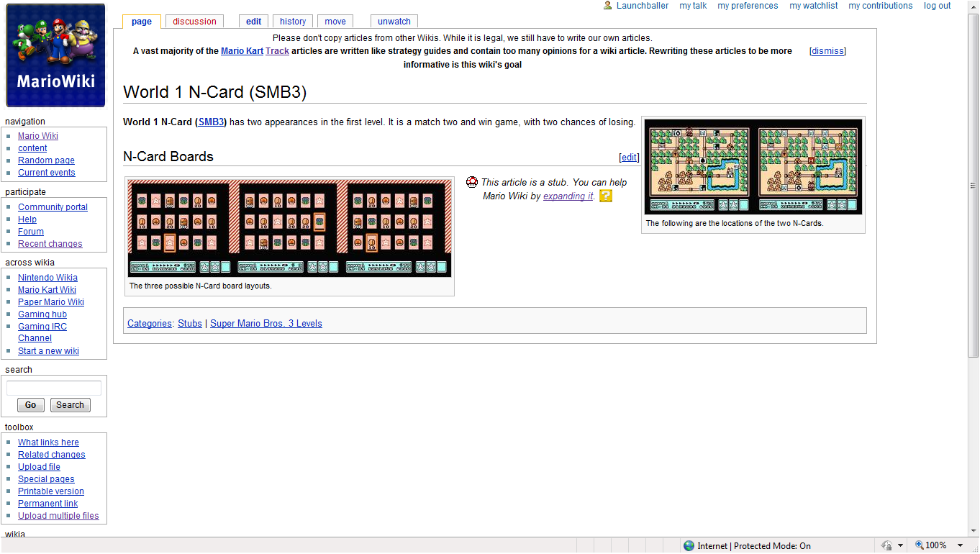Click the page vertical scrollbar

974,186
